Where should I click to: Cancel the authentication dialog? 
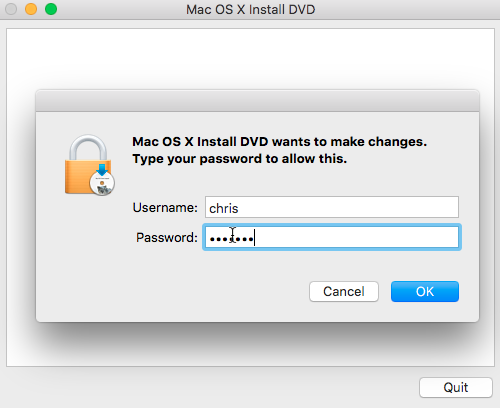[x=344, y=292]
